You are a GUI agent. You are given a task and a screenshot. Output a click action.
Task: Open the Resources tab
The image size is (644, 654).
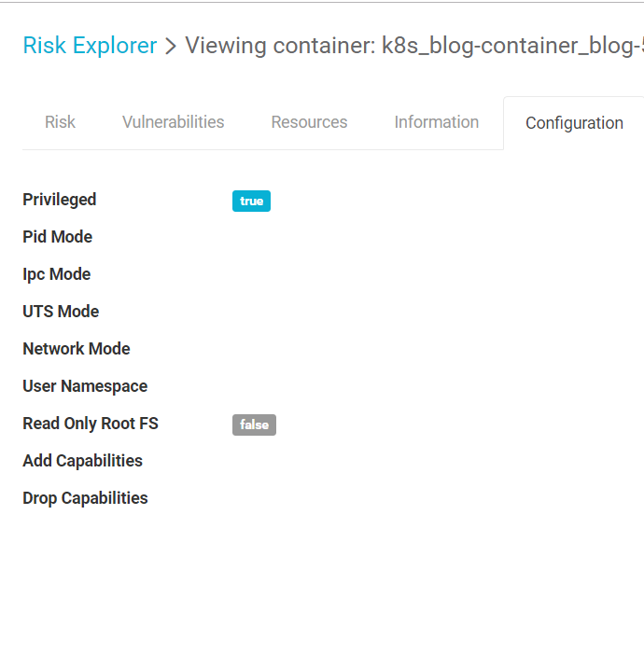tap(309, 122)
